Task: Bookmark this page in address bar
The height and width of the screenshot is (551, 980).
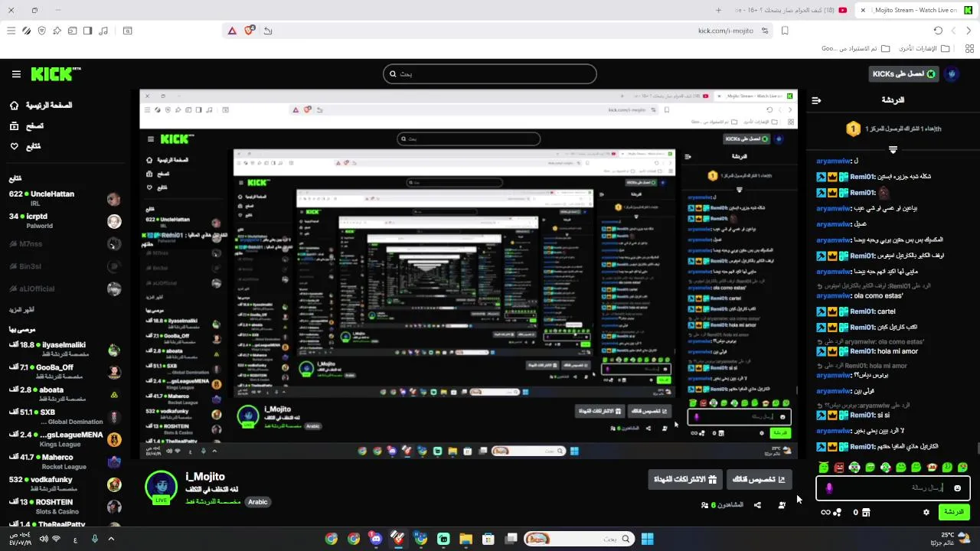Action: [x=785, y=31]
